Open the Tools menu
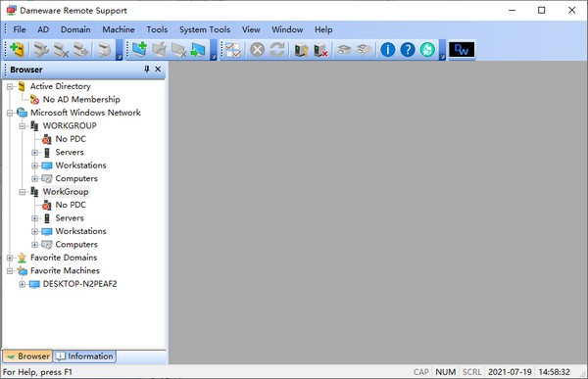The height and width of the screenshot is (379, 588). click(157, 29)
